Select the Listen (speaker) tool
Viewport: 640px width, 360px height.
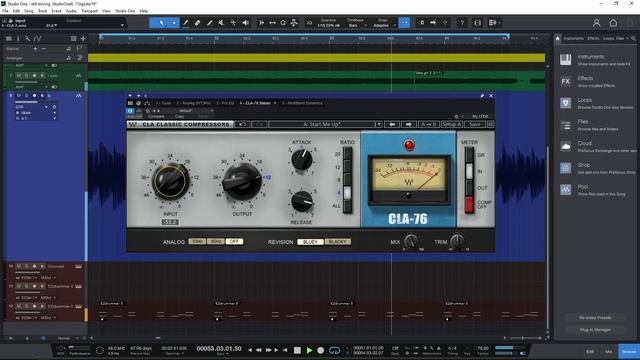tap(245, 23)
